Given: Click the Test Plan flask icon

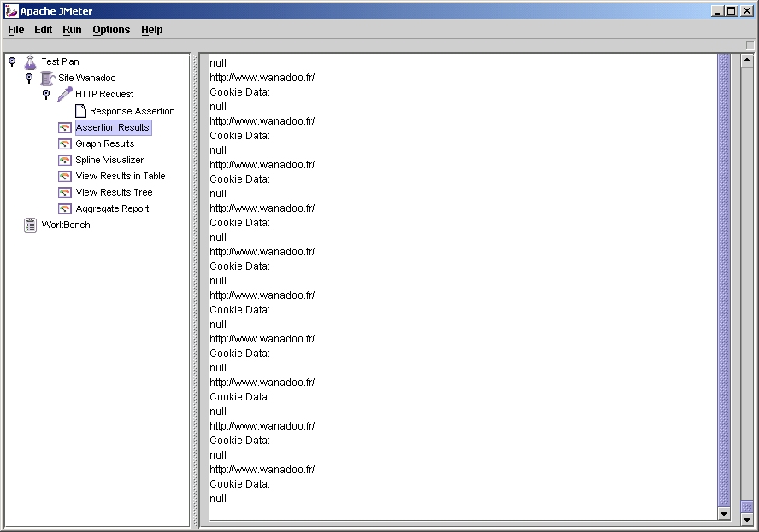Looking at the screenshot, I should (x=30, y=61).
